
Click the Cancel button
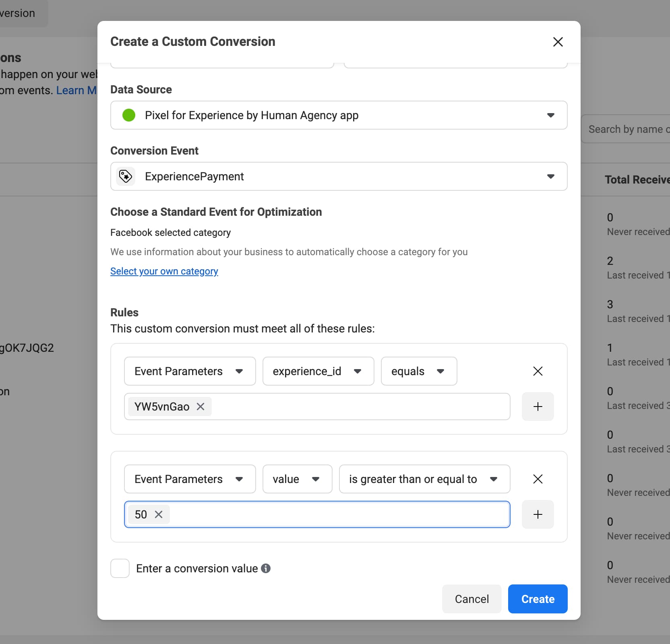click(471, 599)
